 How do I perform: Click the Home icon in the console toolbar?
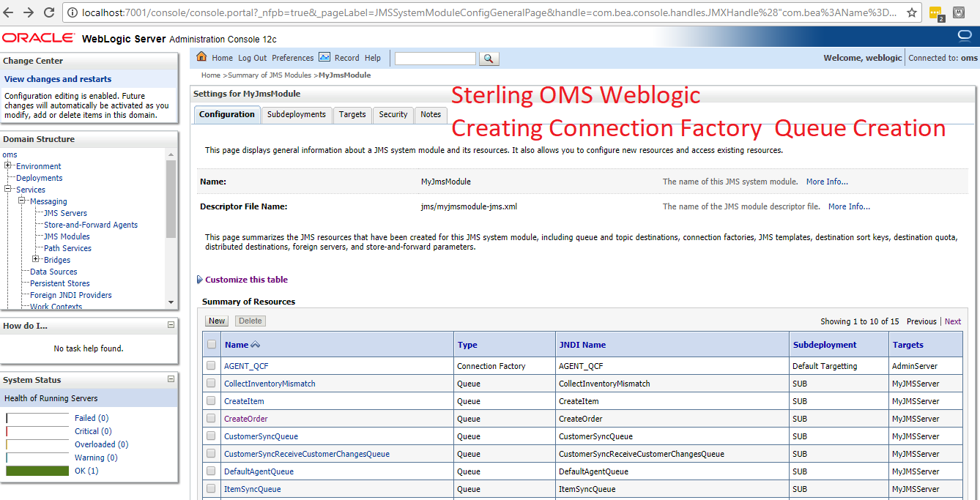201,56
